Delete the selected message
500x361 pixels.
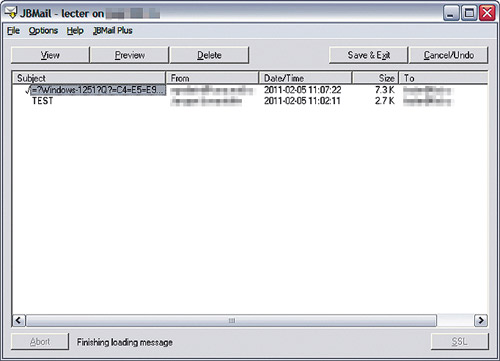[x=209, y=55]
